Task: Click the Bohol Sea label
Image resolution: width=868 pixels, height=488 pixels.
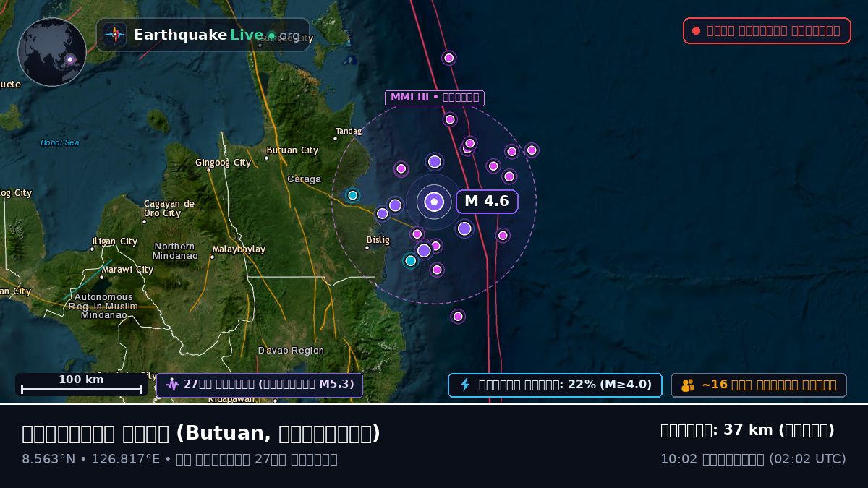Action: click(60, 142)
